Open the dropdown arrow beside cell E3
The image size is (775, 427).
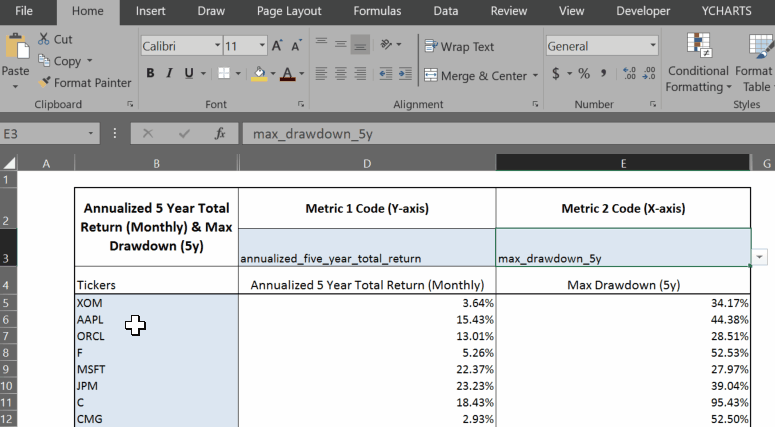[759, 257]
